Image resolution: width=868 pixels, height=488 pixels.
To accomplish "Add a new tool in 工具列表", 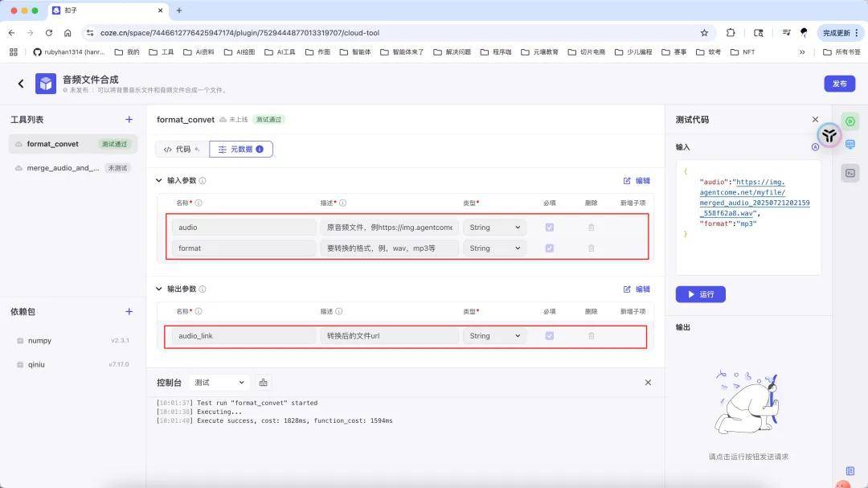I will 129,120.
